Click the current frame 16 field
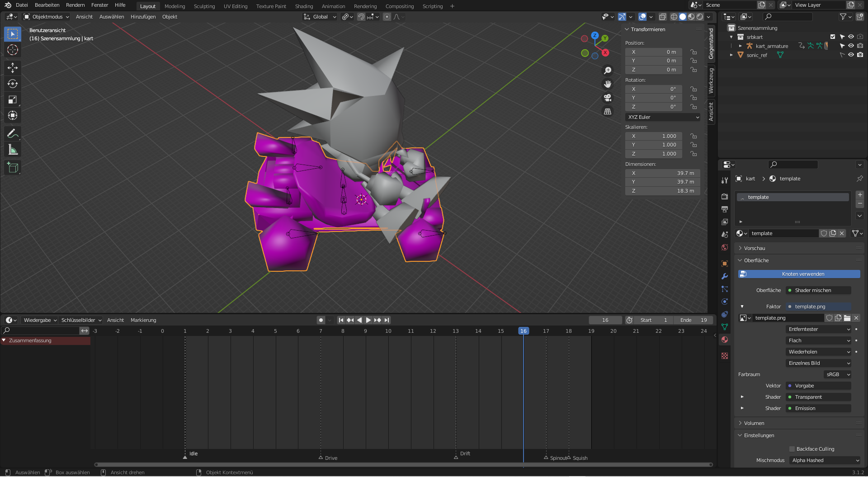 605,320
